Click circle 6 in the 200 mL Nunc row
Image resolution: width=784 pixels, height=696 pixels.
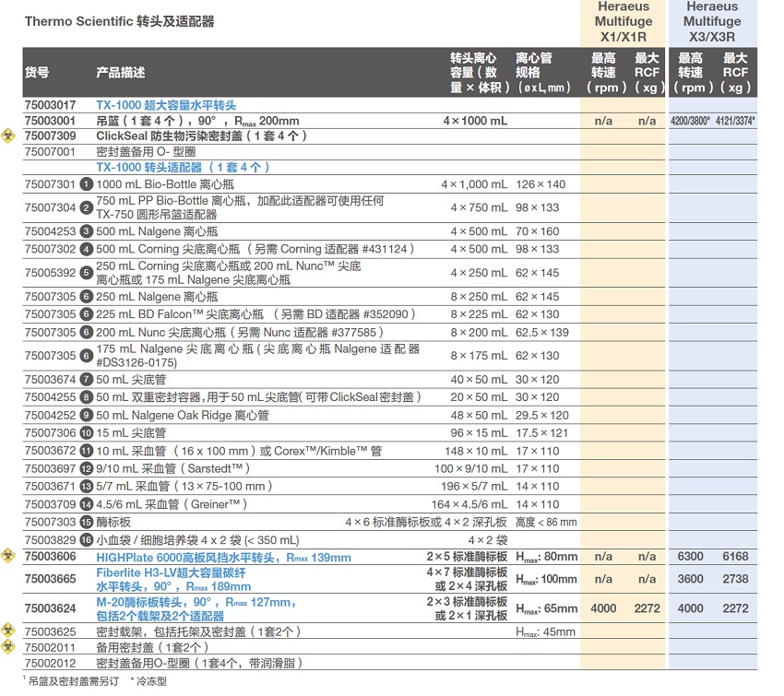[87, 332]
